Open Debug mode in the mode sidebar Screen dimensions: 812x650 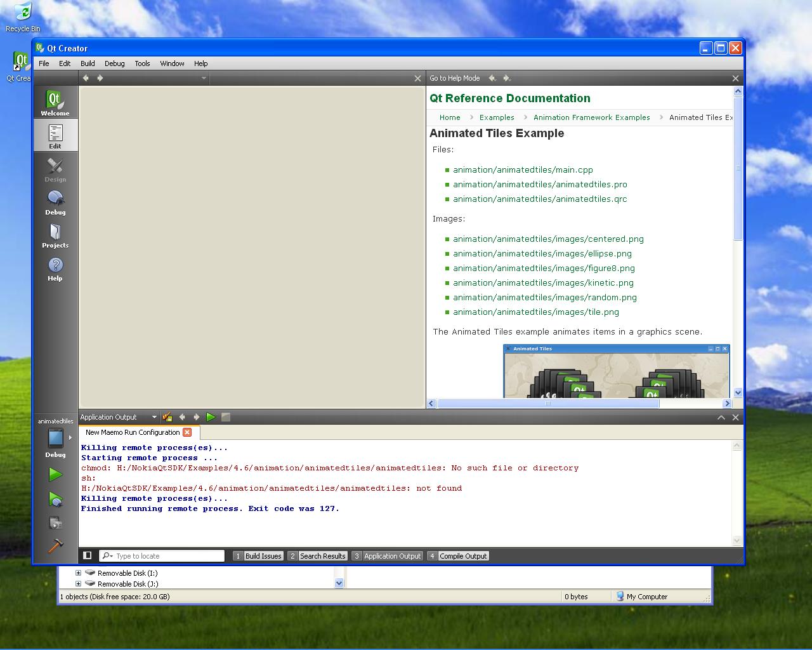click(55, 201)
